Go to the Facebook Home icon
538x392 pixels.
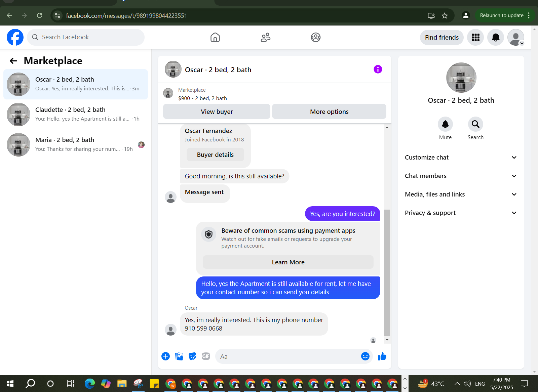tap(215, 37)
